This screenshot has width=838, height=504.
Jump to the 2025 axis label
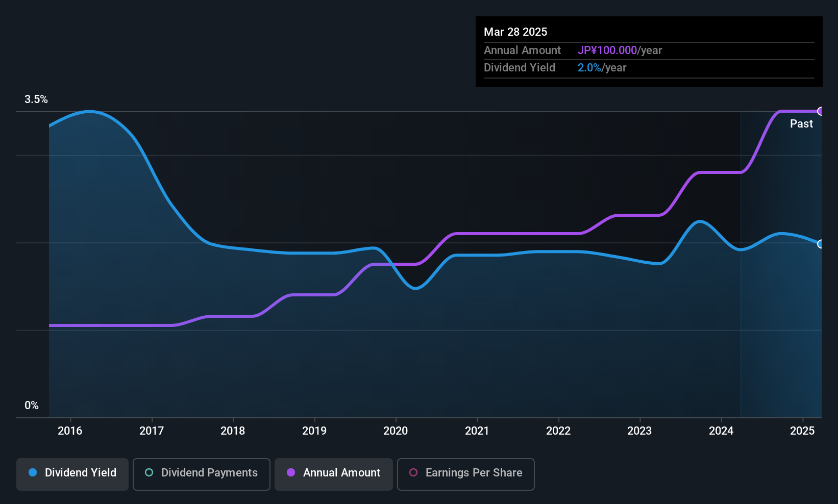click(802, 431)
